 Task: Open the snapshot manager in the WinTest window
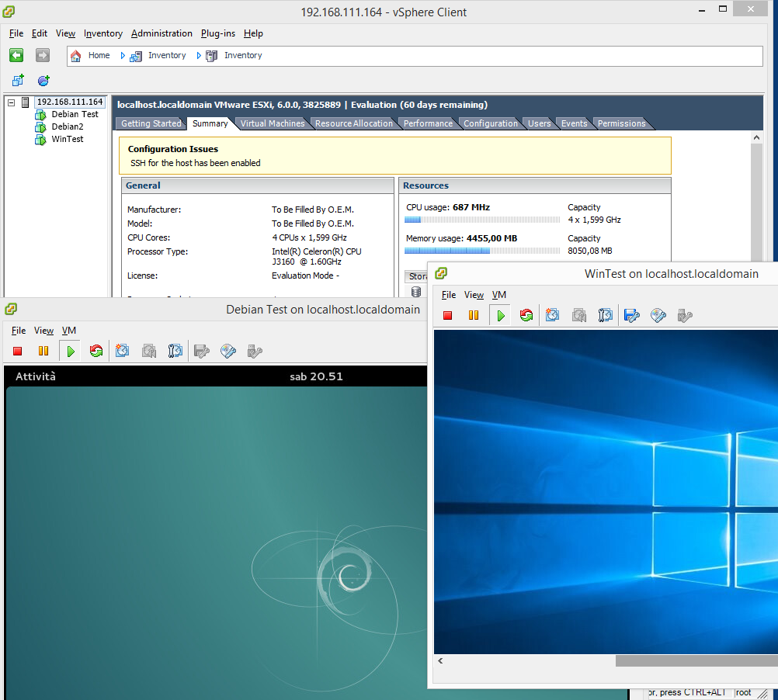point(606,315)
